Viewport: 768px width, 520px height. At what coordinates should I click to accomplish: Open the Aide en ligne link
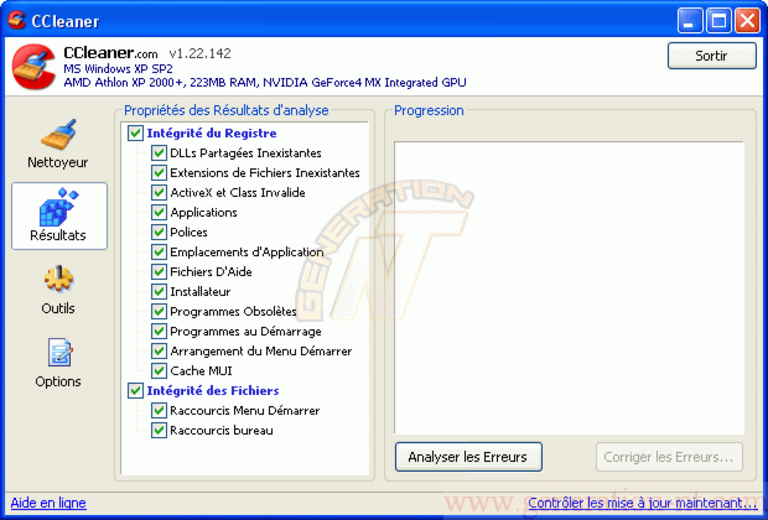[48, 503]
